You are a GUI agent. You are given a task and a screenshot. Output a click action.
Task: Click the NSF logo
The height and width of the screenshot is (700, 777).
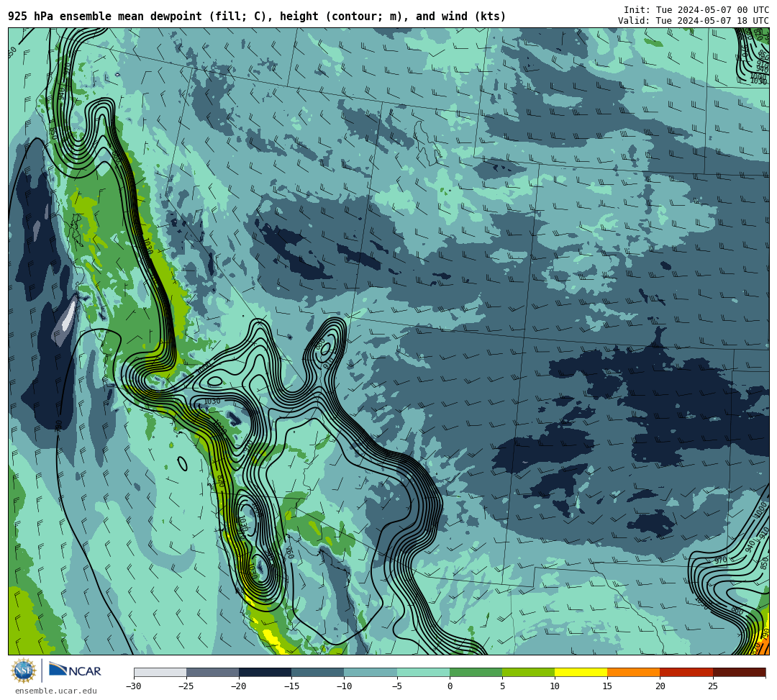click(23, 671)
